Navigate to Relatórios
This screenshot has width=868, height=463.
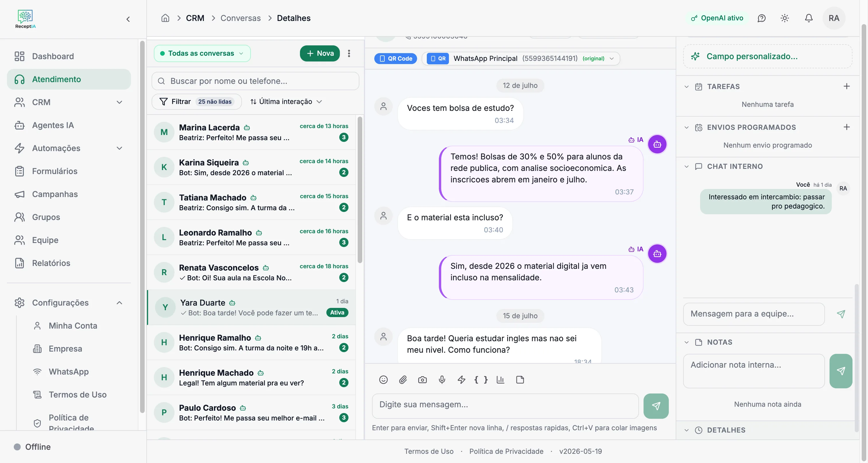click(x=69, y=263)
